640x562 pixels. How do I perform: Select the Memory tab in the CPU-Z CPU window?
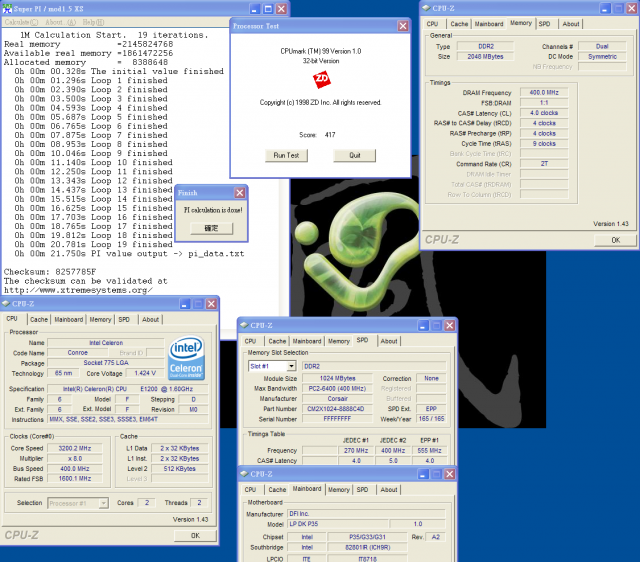point(100,320)
